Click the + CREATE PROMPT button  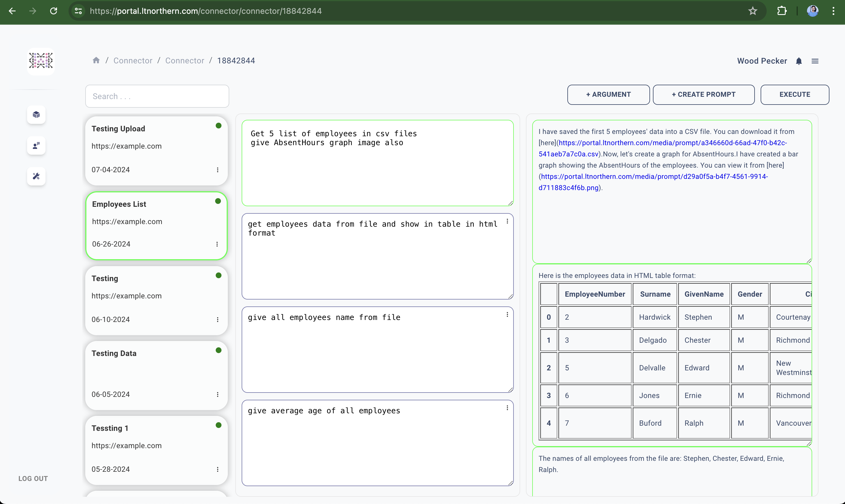point(703,94)
